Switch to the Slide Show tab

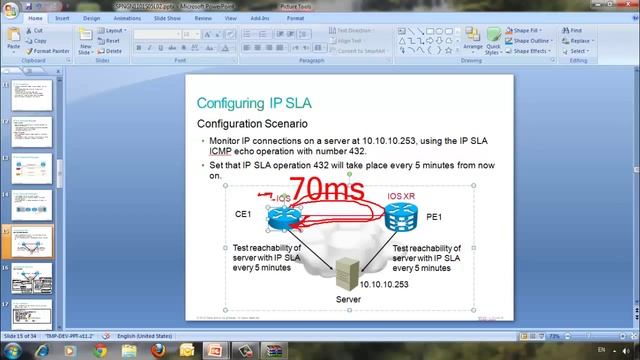tap(167, 18)
